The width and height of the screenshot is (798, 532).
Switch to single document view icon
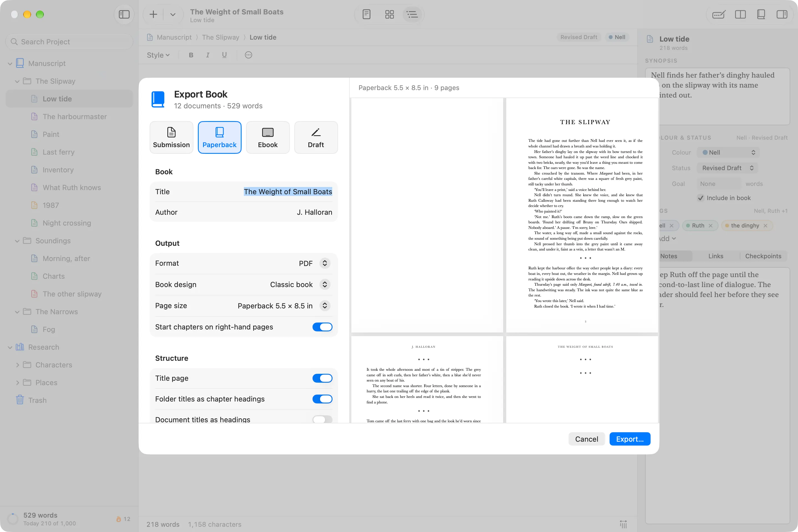[x=366, y=14]
